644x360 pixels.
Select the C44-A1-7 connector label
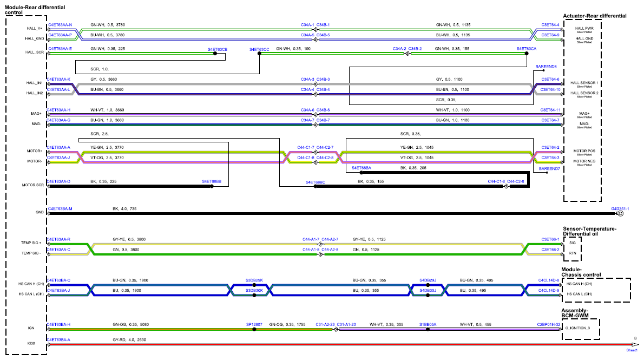[x=311, y=240]
